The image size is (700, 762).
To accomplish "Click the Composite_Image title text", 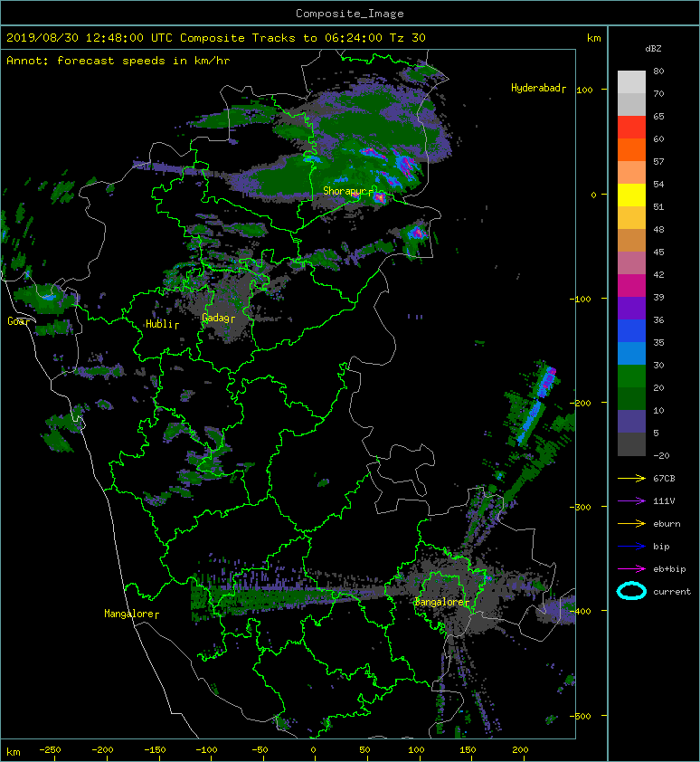I will point(350,14).
